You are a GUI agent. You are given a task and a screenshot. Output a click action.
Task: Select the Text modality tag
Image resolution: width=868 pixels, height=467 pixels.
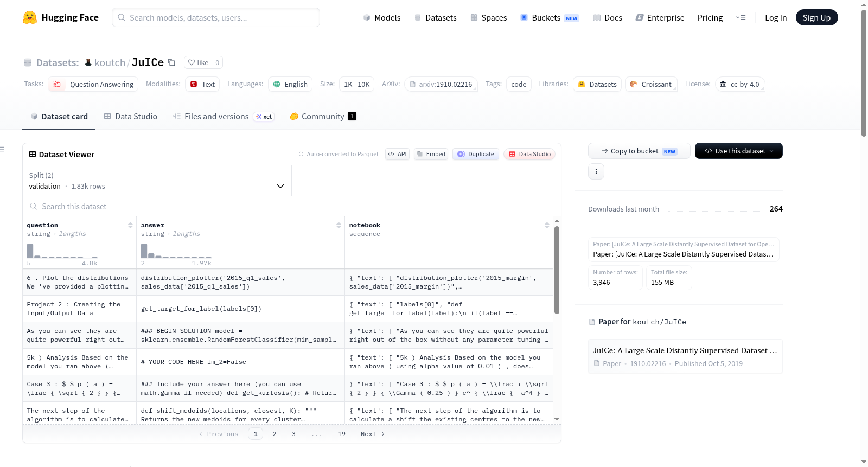(202, 84)
